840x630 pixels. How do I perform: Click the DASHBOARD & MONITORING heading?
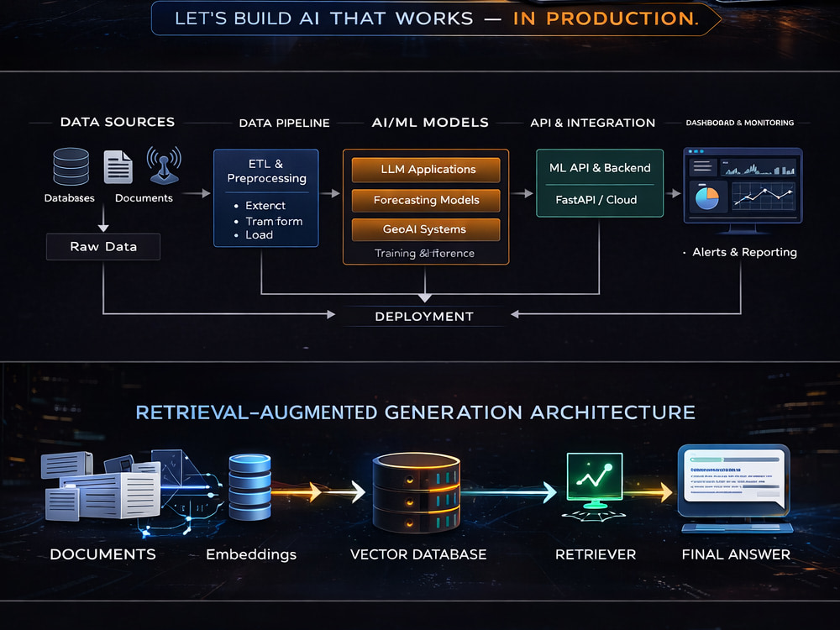point(740,123)
